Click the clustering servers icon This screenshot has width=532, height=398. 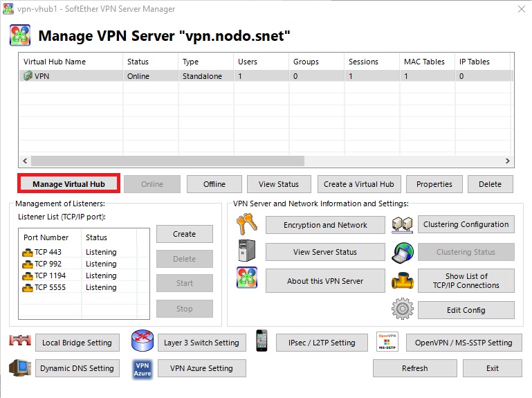point(403,225)
